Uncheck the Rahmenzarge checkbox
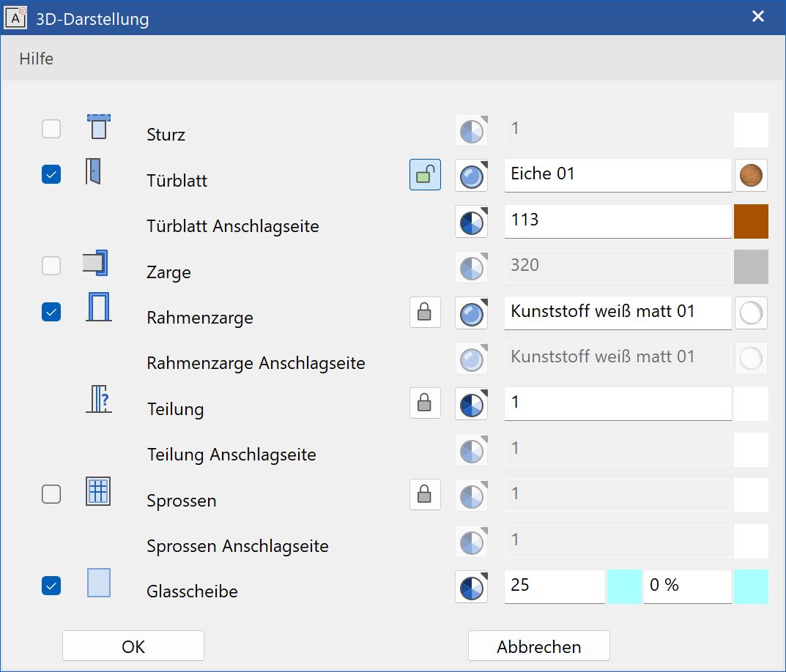 tap(51, 312)
